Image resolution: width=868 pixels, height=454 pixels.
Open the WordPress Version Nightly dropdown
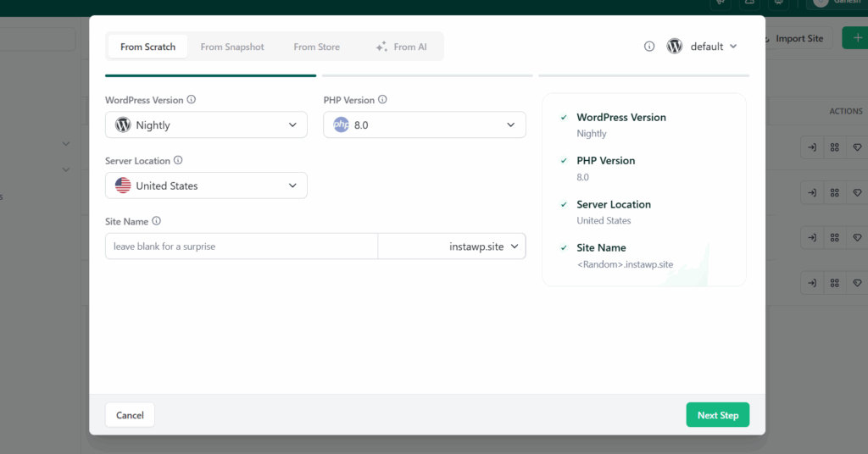[x=206, y=125]
